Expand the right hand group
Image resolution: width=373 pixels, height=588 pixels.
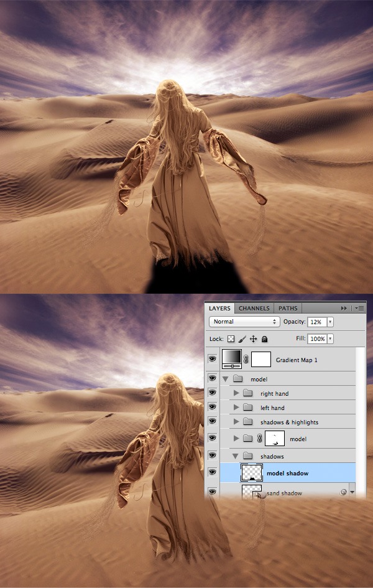(236, 393)
